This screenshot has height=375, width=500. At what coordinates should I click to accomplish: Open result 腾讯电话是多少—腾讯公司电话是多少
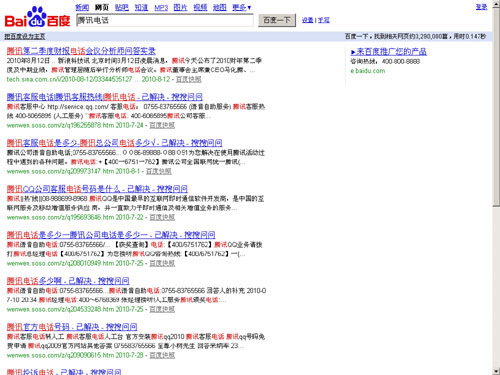(111, 235)
